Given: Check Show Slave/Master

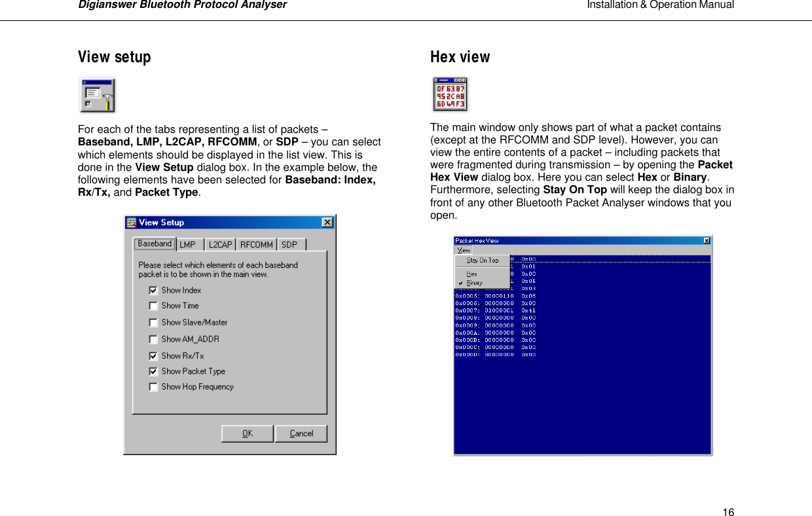Looking at the screenshot, I should pyautogui.click(x=153, y=322).
